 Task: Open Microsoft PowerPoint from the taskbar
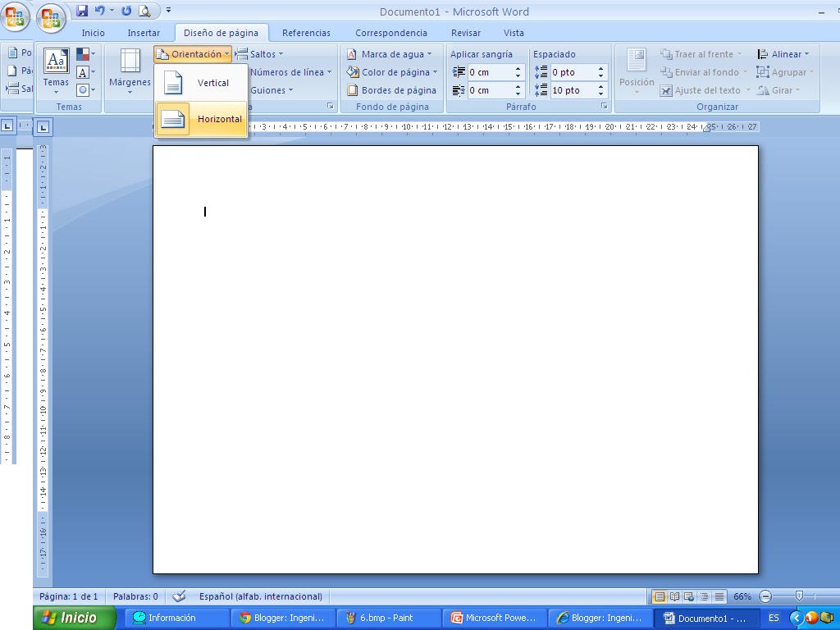pyautogui.click(x=495, y=618)
